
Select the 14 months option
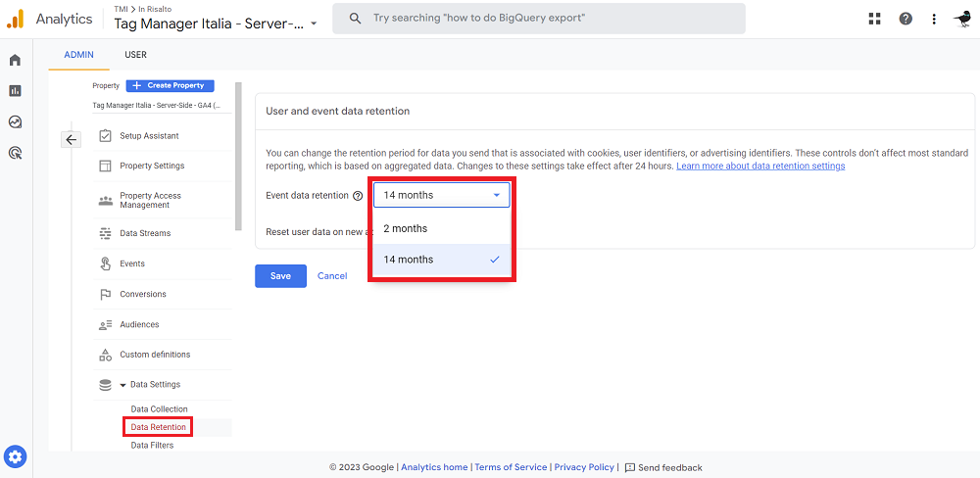[x=441, y=260]
